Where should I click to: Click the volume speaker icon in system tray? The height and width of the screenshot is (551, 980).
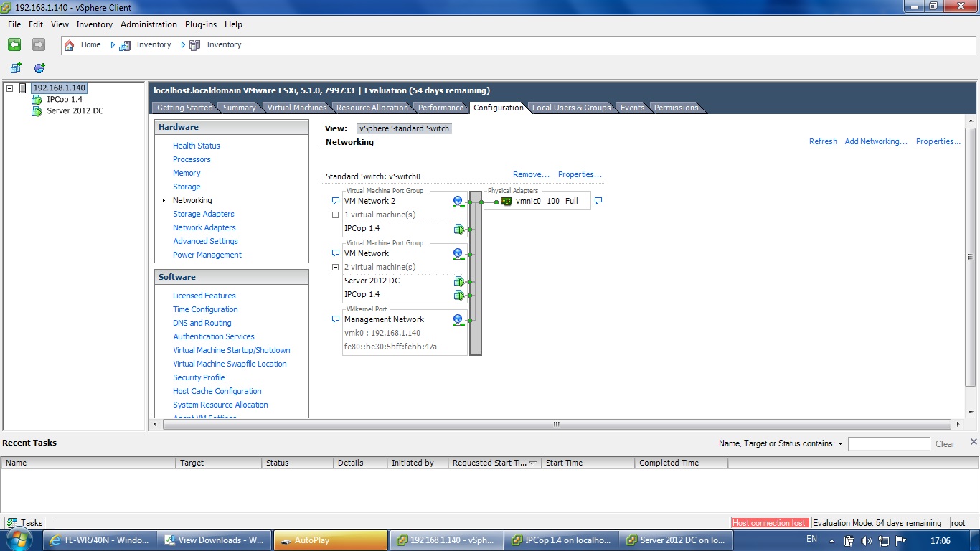(866, 540)
